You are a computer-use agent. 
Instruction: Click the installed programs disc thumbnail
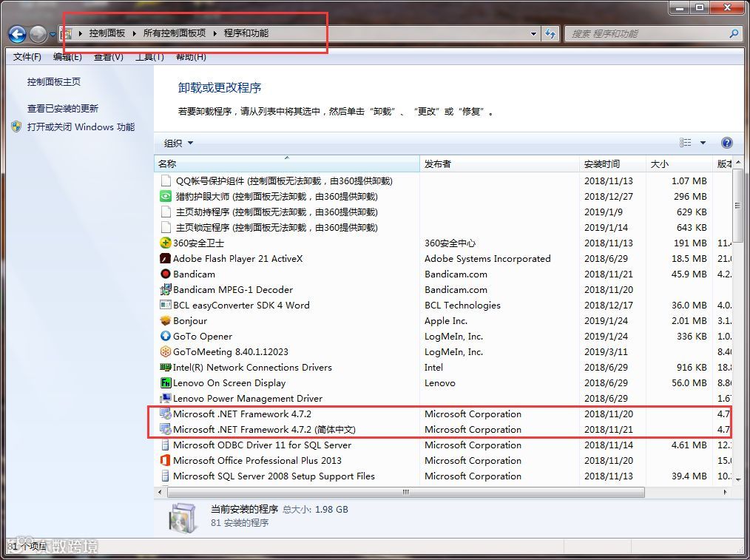click(183, 518)
